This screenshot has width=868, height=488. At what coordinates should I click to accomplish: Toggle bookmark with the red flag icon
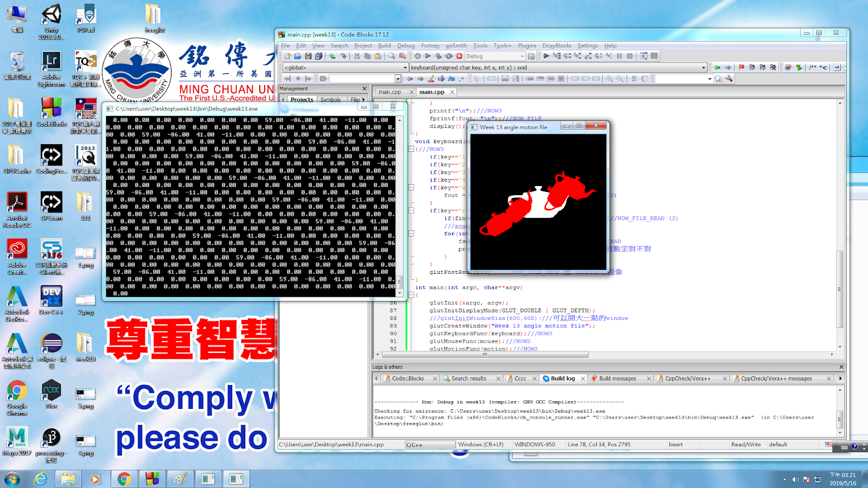[x=742, y=67]
